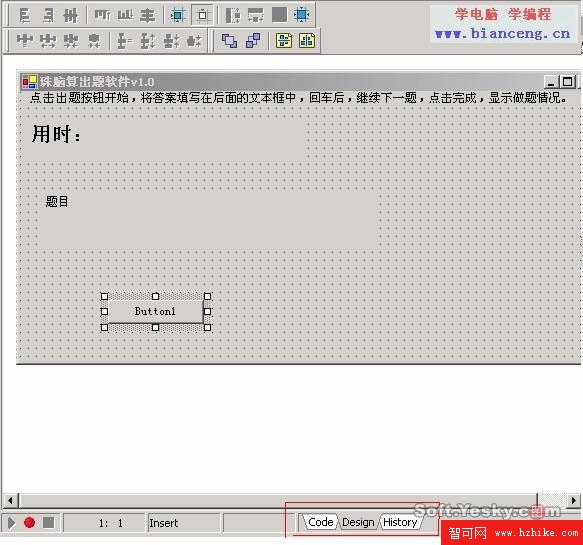Click the Space Equally Vertically icon

(125, 41)
